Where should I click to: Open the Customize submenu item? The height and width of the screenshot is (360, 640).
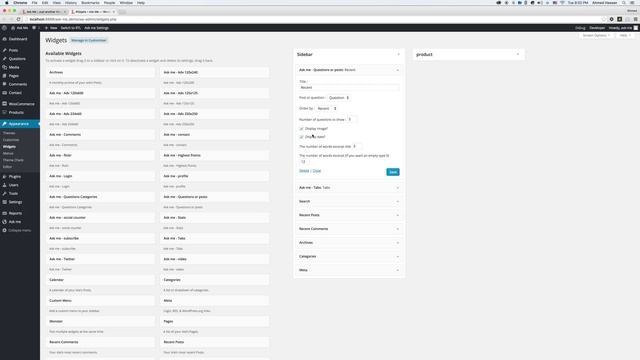click(11, 140)
